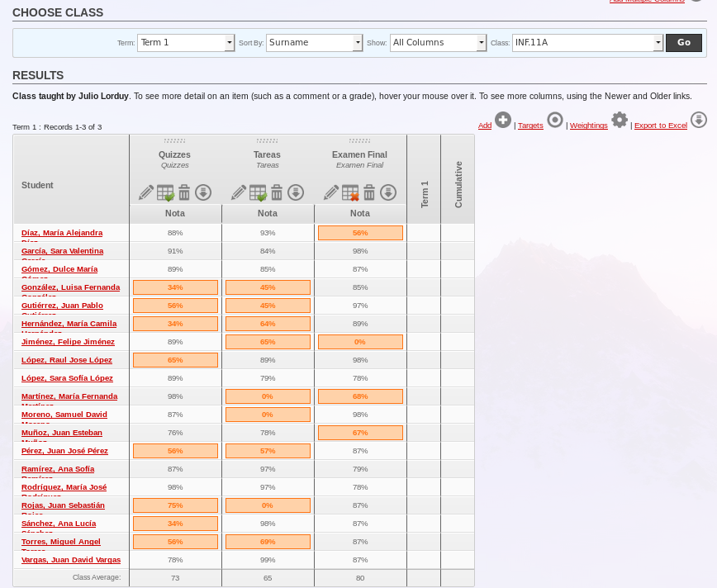Click the pencil edit icon under Tareas
This screenshot has width=717, height=588.
(238, 192)
